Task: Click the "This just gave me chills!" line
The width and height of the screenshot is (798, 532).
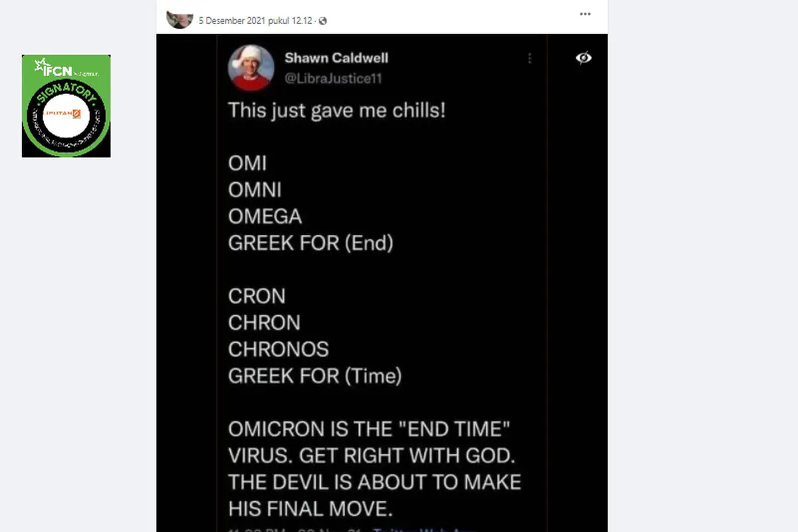Action: (x=336, y=110)
